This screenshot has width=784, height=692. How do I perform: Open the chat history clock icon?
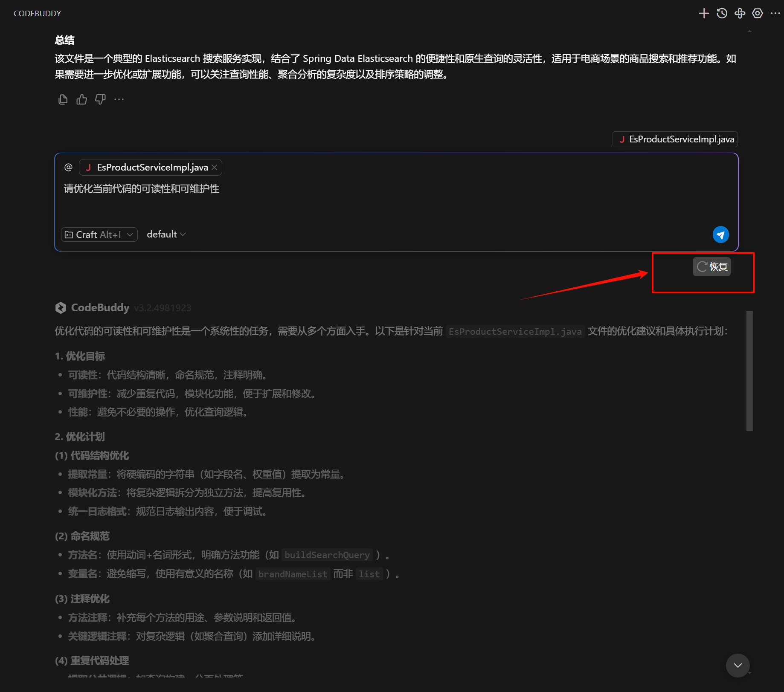pyautogui.click(x=722, y=14)
